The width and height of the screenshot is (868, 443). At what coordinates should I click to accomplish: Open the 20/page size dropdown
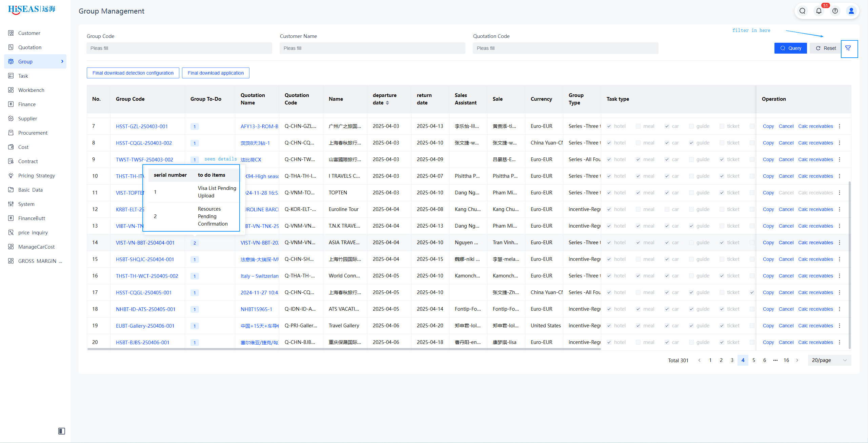click(x=829, y=360)
